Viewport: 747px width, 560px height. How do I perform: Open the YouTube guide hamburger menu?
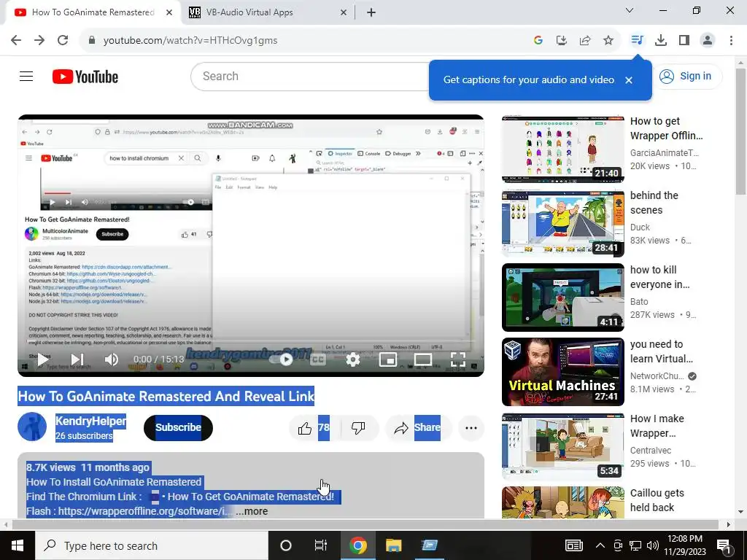point(26,76)
